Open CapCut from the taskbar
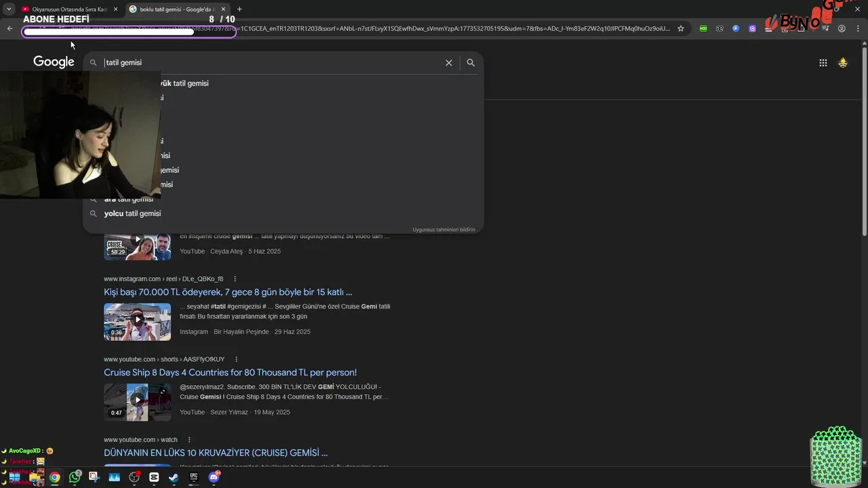 coord(154,477)
